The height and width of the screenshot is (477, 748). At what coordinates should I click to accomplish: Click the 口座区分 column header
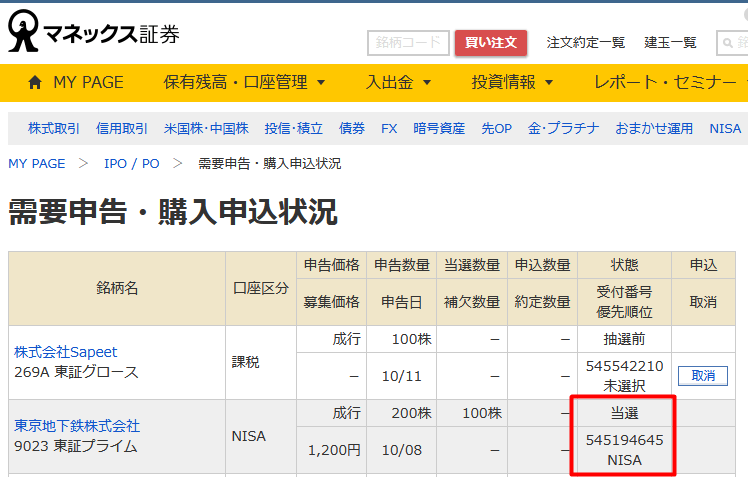(261, 288)
